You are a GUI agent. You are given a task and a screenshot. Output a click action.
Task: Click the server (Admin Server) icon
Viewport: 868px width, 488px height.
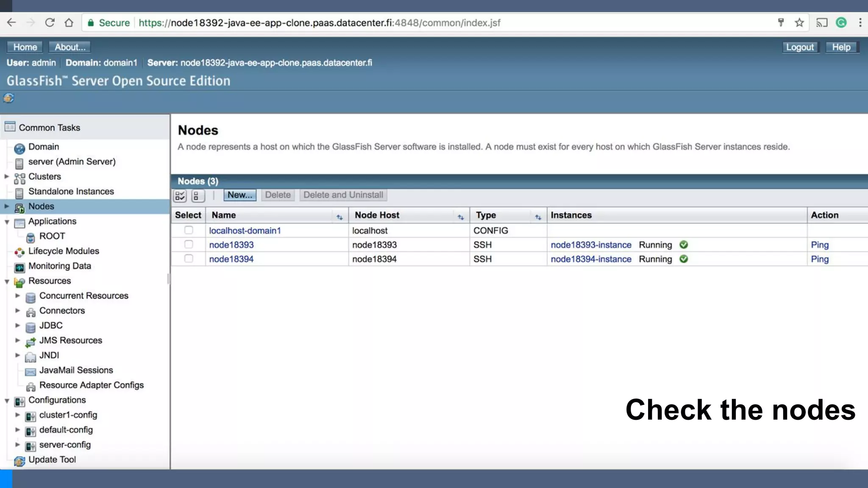click(x=19, y=163)
